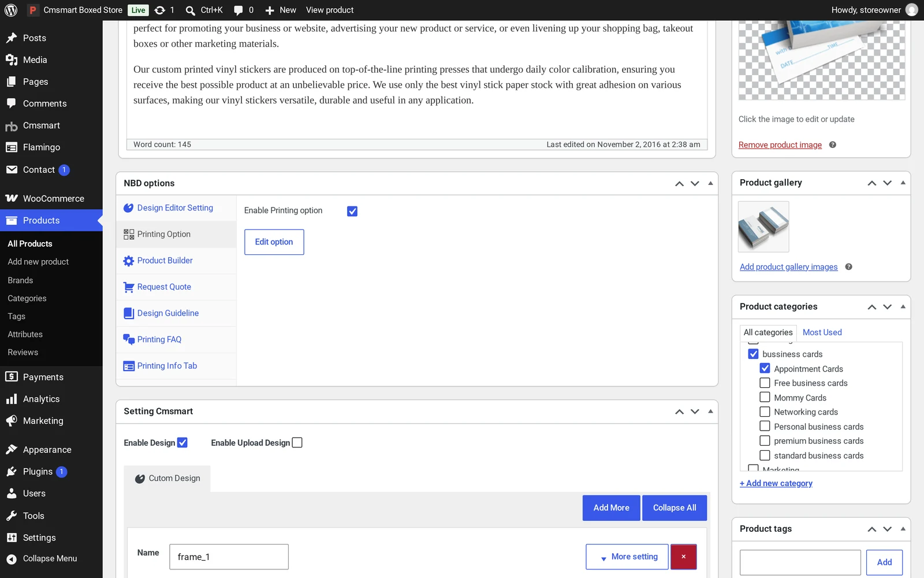Click the Add More button
Image resolution: width=924 pixels, height=578 pixels.
(x=612, y=508)
